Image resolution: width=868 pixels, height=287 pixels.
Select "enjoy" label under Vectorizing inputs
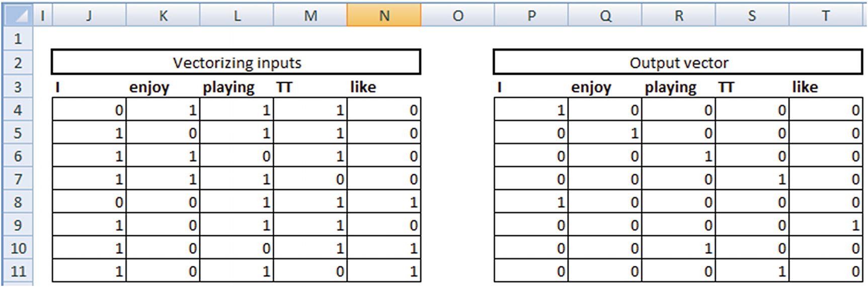[x=149, y=87]
